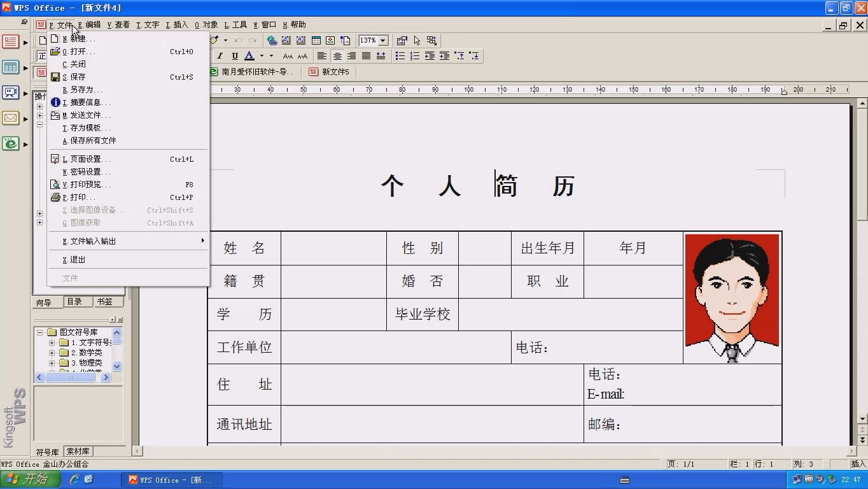Expand the 3. 物理类 folder

52,363
